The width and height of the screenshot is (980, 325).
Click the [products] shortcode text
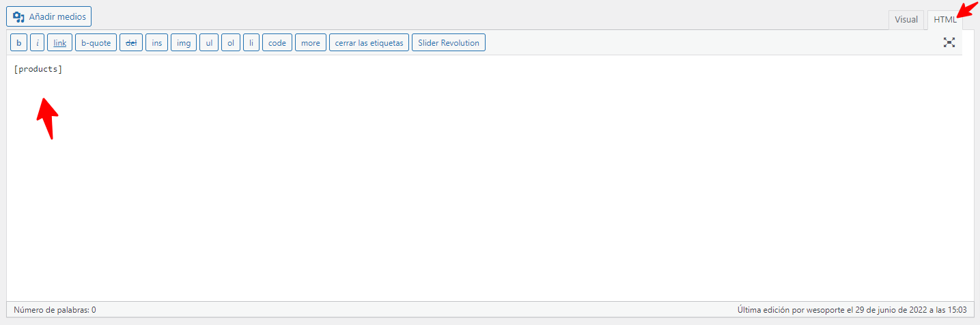tap(38, 70)
